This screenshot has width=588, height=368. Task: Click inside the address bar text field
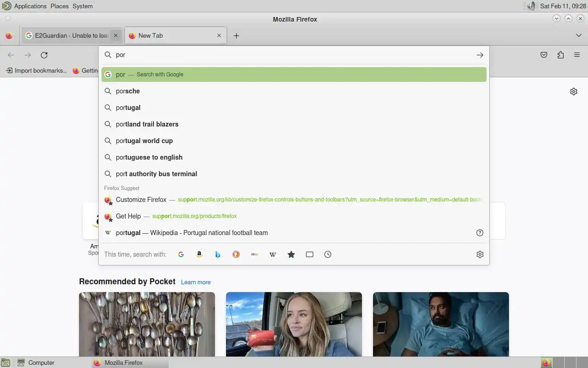(294, 55)
